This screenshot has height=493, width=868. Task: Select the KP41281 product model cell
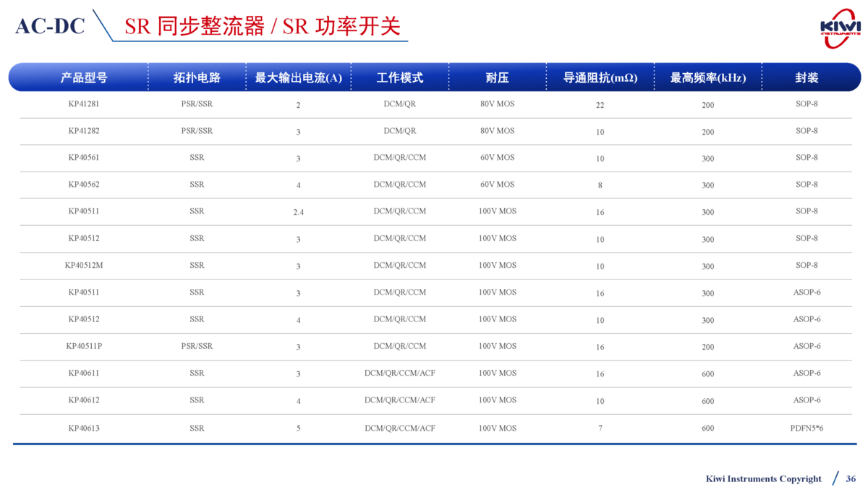pyautogui.click(x=84, y=104)
